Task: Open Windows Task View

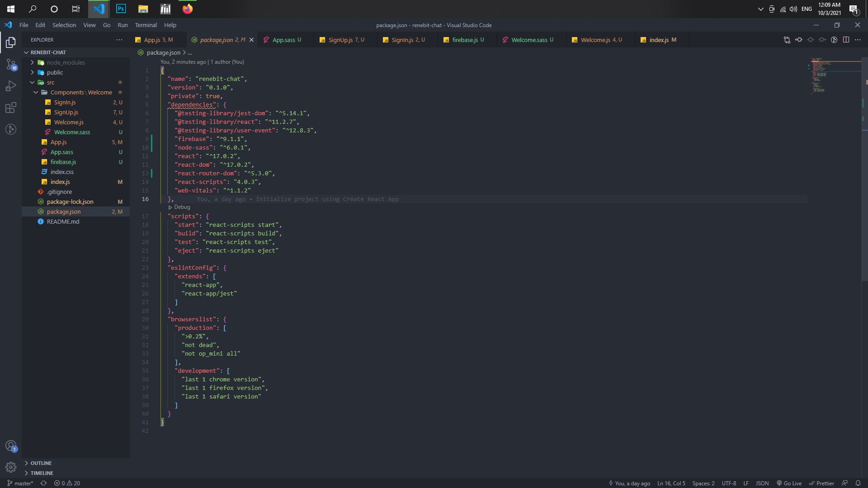Action: (x=76, y=9)
